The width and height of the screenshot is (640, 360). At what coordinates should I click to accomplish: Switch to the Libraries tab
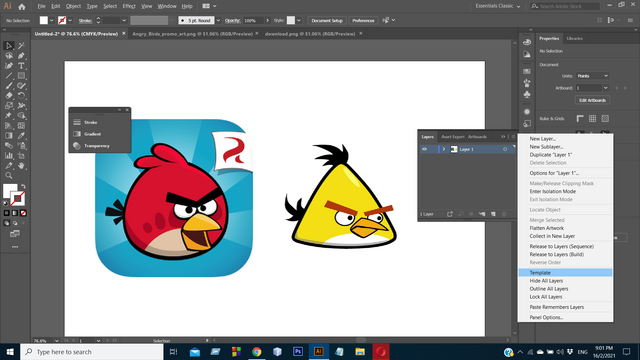(574, 38)
